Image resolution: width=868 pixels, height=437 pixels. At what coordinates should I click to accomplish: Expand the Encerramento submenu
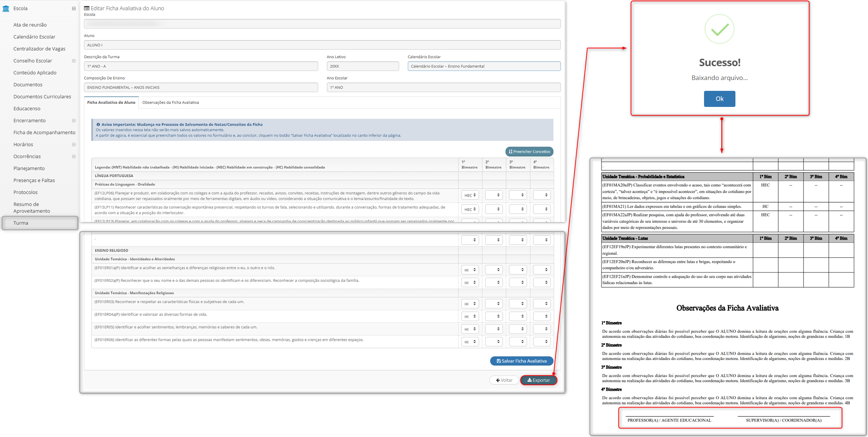74,120
